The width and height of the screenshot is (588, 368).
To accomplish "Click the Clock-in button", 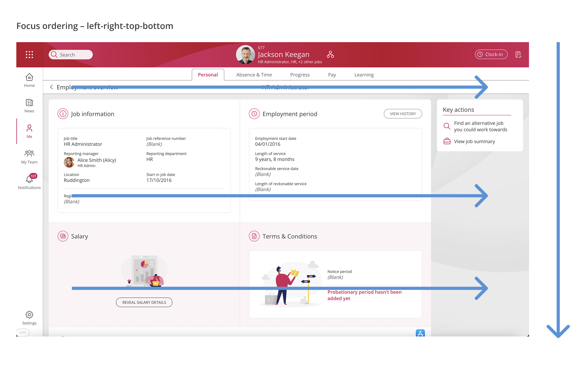I will click(491, 54).
